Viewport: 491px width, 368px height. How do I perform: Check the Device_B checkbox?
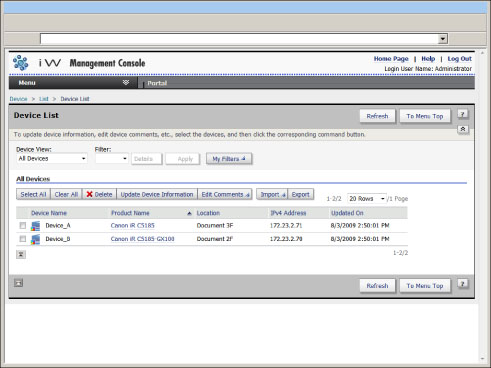pos(22,239)
